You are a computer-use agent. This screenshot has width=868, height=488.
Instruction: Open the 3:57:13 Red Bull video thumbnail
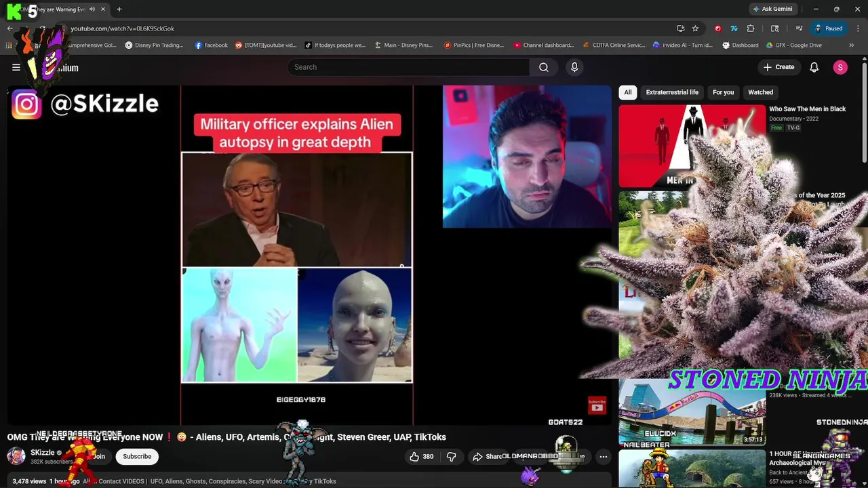point(692,411)
